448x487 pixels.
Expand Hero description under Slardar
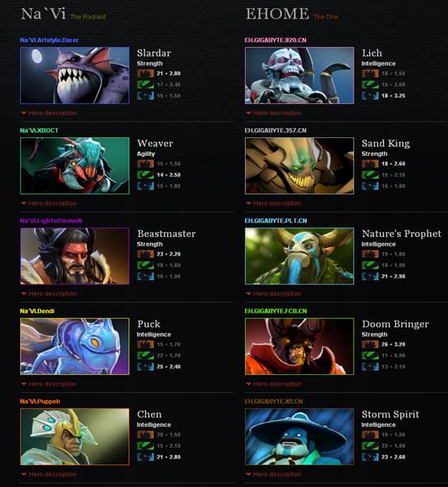coord(49,113)
